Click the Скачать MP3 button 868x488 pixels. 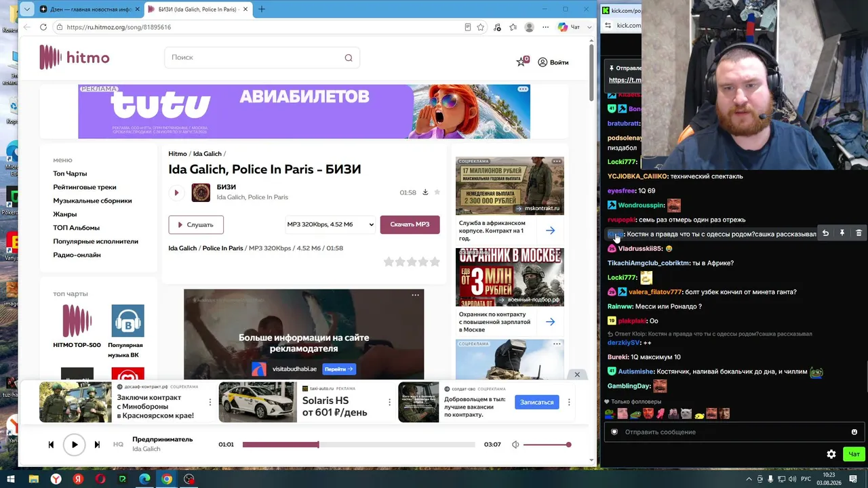pyautogui.click(x=410, y=224)
